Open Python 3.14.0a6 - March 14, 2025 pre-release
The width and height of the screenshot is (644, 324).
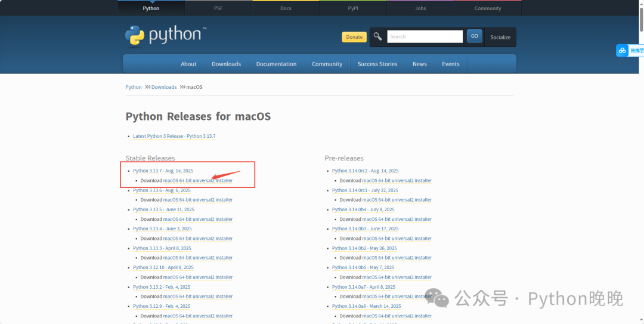367,306
